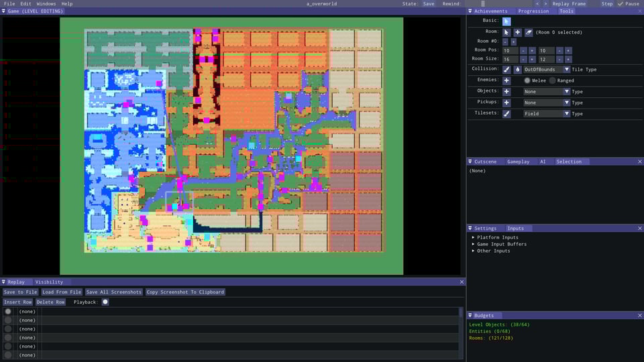This screenshot has width=644, height=362.
Task: Select the Room eraser tool
Action: pos(529,32)
